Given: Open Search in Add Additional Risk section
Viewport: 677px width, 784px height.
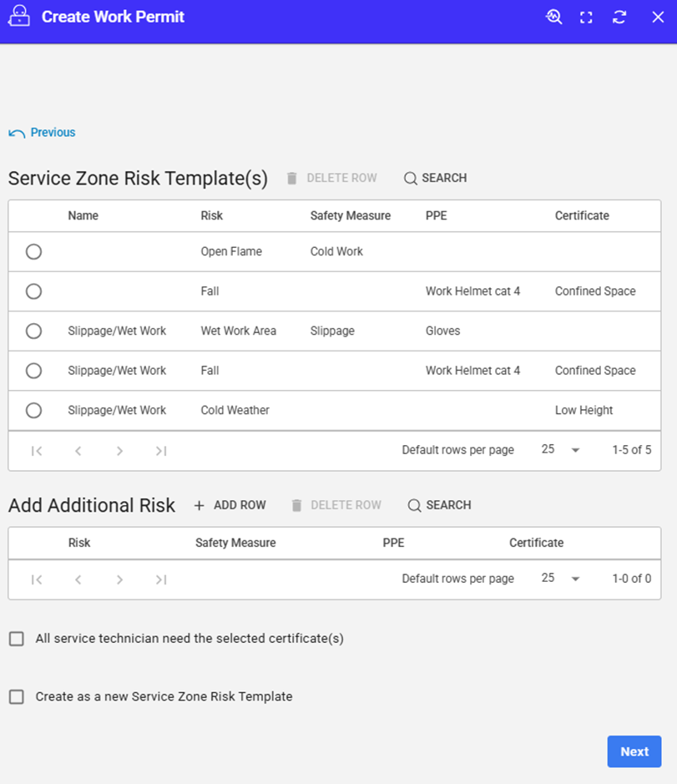Looking at the screenshot, I should coord(439,505).
